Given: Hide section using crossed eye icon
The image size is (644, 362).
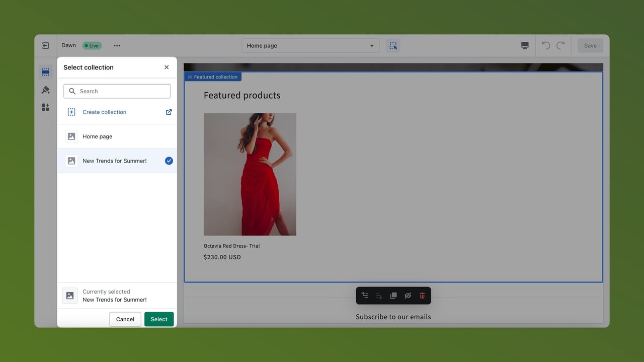Looking at the screenshot, I should 408,296.
